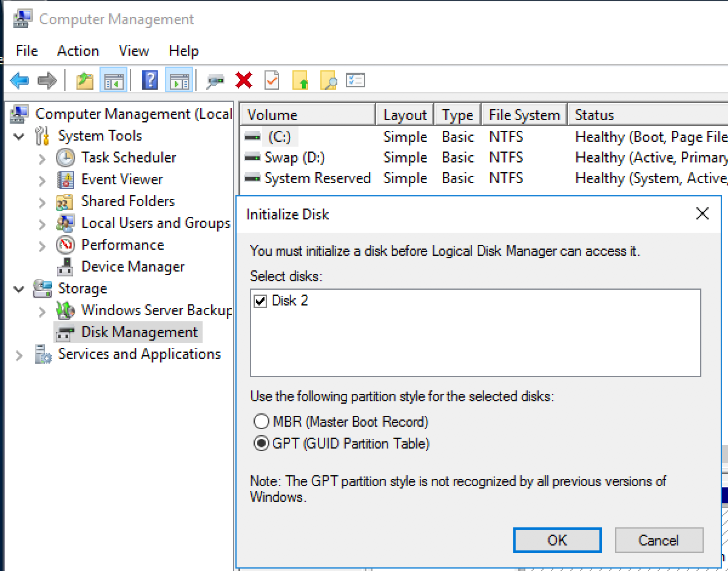728x571 pixels.
Task: Sort by the Layout column header
Action: coord(405,115)
